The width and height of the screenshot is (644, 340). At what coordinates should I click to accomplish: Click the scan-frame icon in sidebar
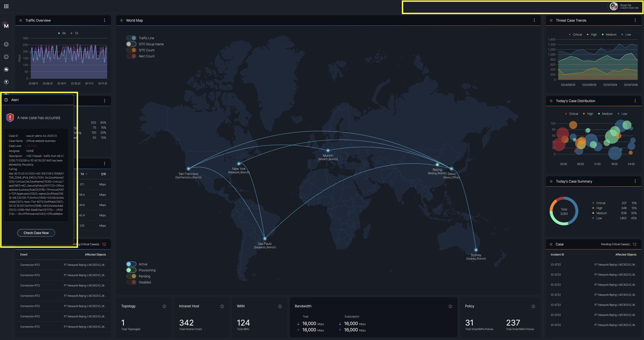point(6,57)
